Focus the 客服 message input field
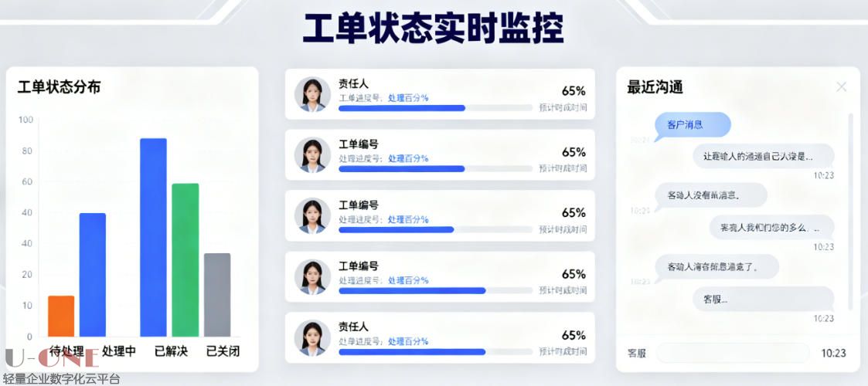 [x=732, y=353]
